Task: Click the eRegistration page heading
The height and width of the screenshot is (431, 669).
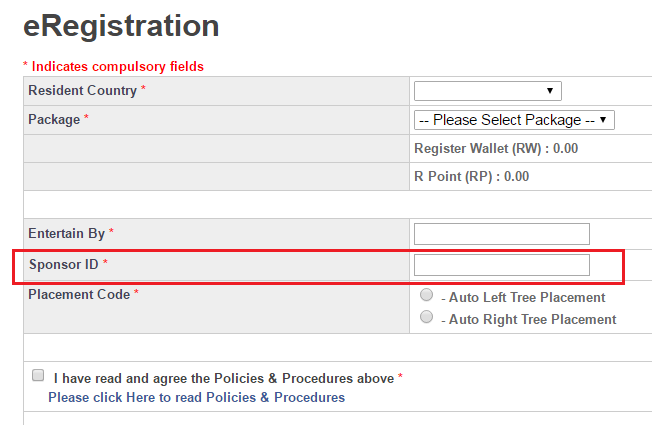Action: 121,27
